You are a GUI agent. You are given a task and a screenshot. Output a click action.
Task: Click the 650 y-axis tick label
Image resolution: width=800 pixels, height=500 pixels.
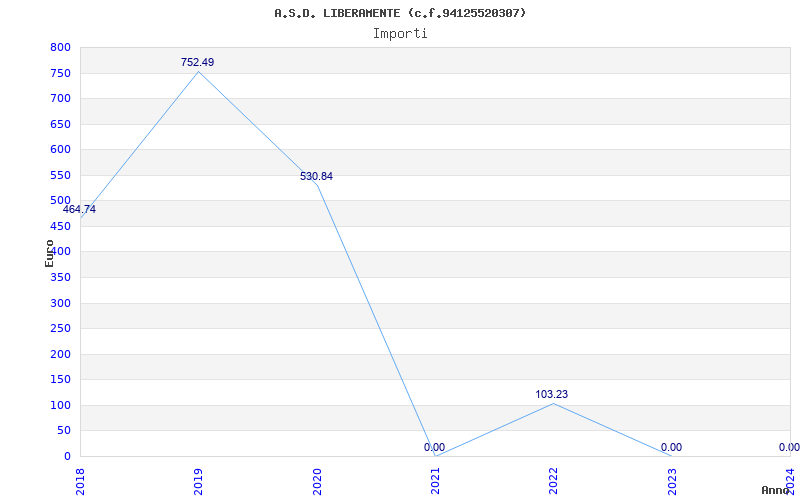click(x=60, y=124)
